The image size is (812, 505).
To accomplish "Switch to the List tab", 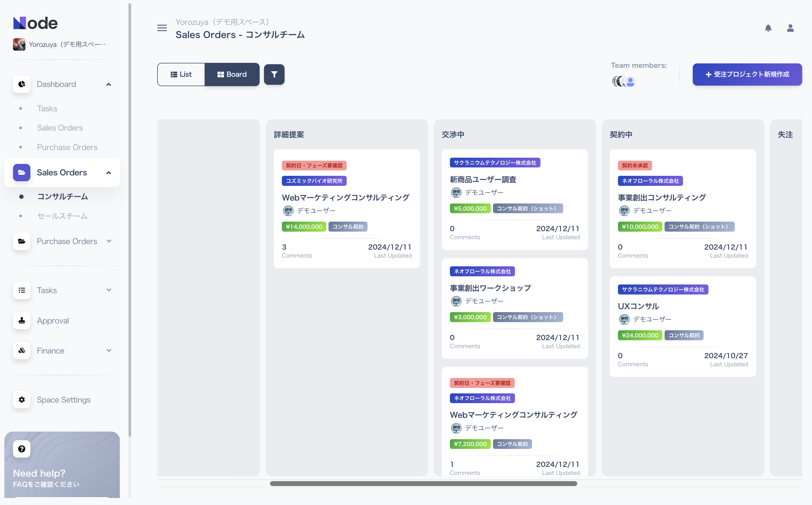I will point(181,74).
